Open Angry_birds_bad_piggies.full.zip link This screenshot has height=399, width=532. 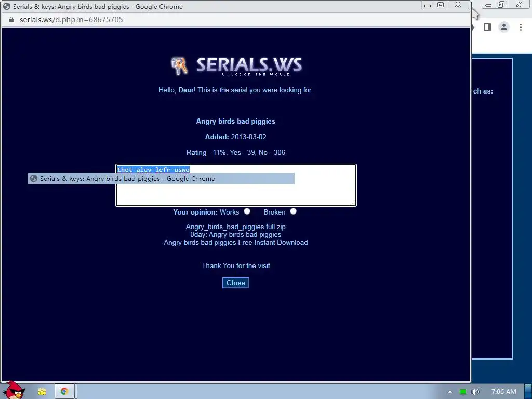tap(236, 227)
